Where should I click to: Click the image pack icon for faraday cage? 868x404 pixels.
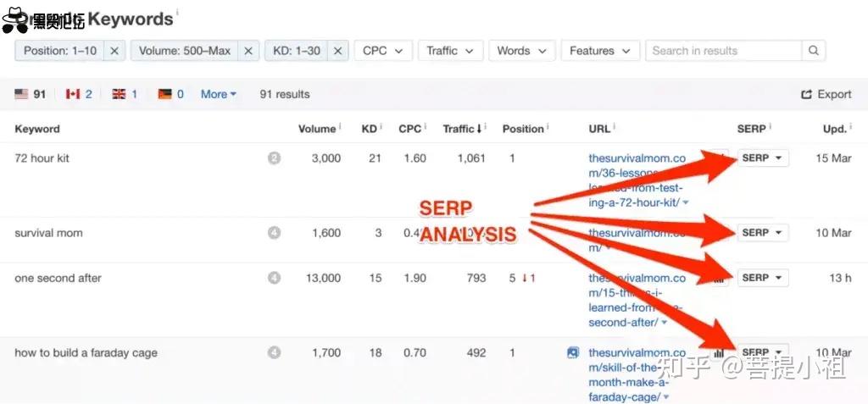coord(573,352)
